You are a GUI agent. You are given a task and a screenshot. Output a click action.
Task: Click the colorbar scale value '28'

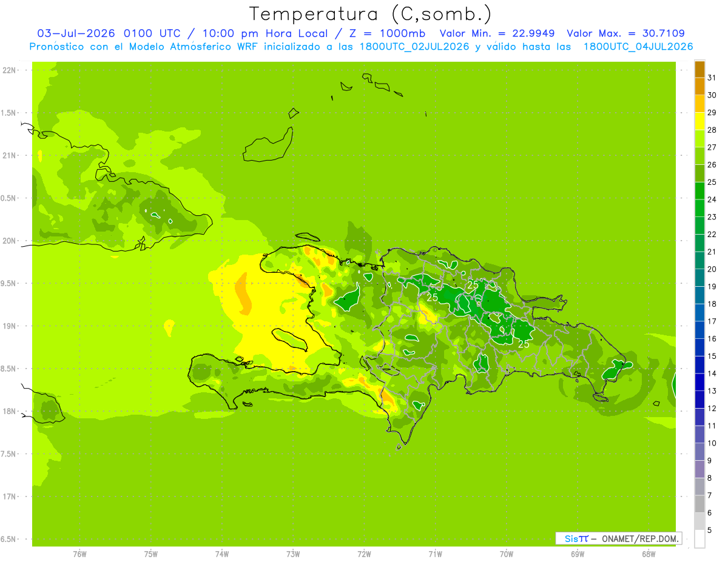coord(712,130)
